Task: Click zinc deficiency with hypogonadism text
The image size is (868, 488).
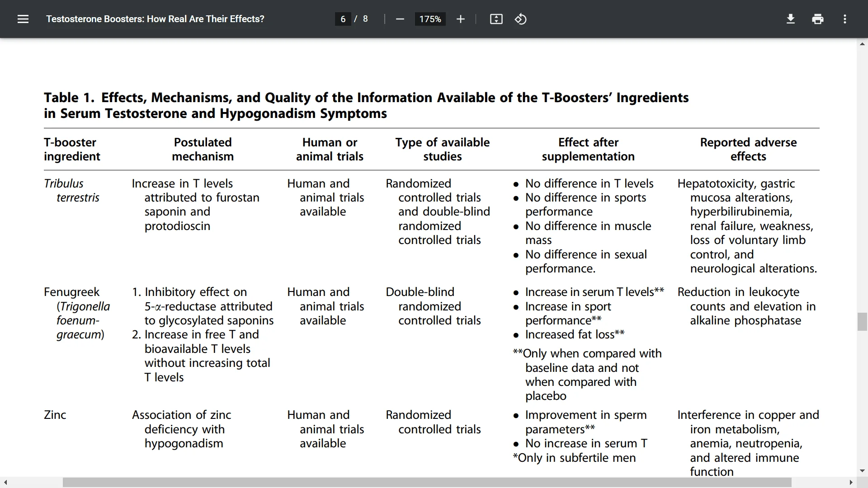Action: pyautogui.click(x=182, y=429)
